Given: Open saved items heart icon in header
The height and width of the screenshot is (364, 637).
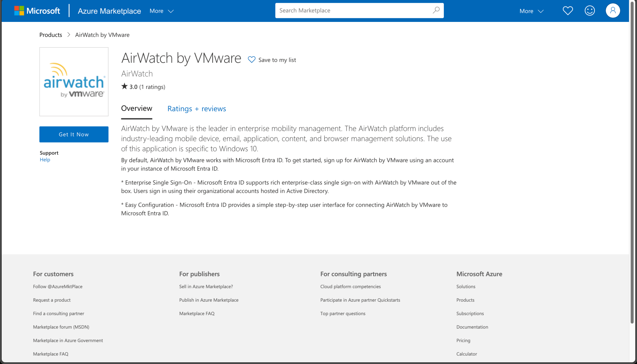Looking at the screenshot, I should 568,11.
